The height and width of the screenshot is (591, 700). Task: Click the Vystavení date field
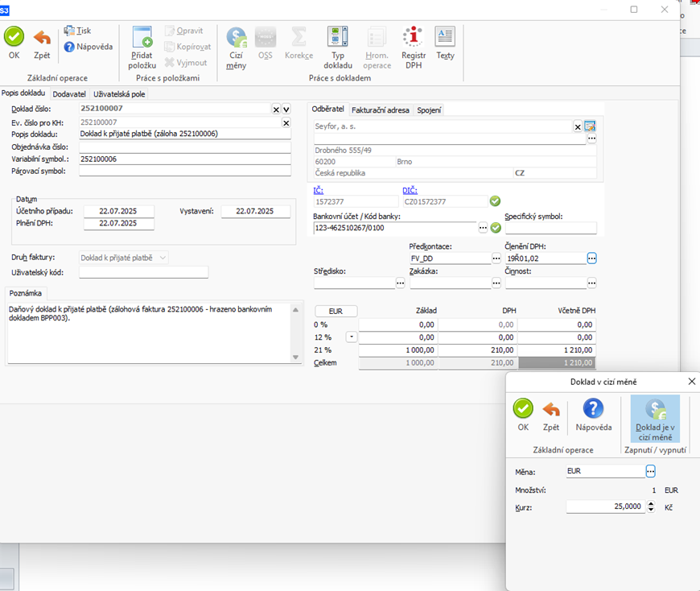tap(256, 211)
